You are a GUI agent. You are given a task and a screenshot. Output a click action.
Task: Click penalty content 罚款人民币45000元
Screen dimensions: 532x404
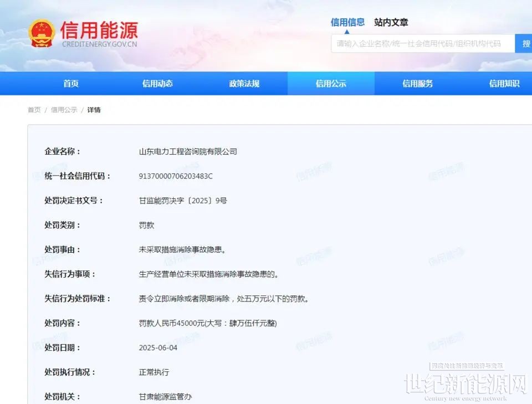[208, 323]
